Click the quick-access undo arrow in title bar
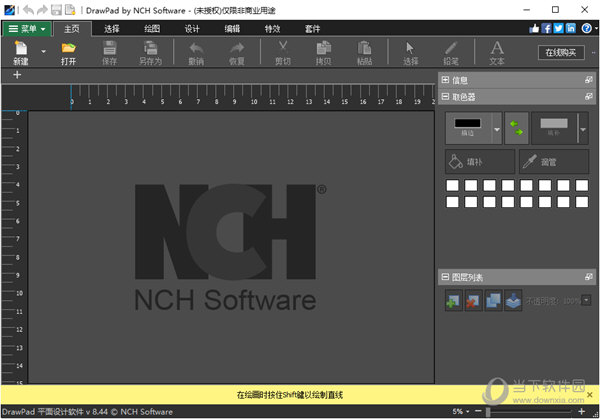 coord(28,10)
